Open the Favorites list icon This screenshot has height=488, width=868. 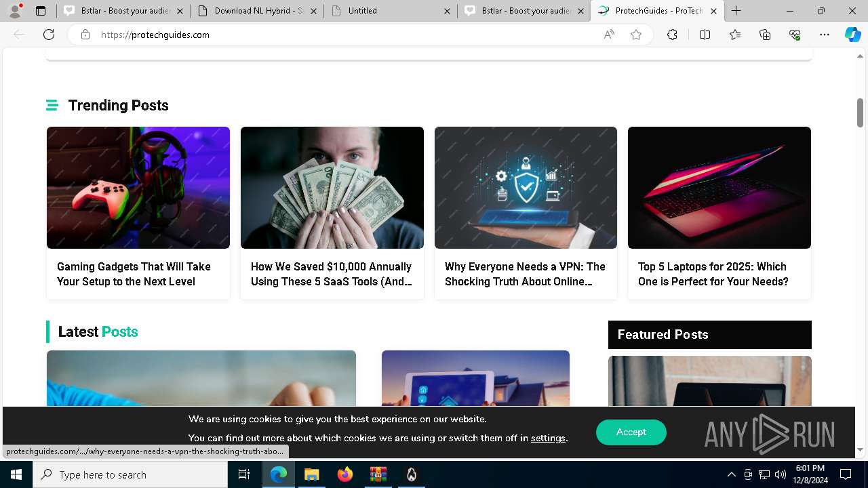[735, 35]
